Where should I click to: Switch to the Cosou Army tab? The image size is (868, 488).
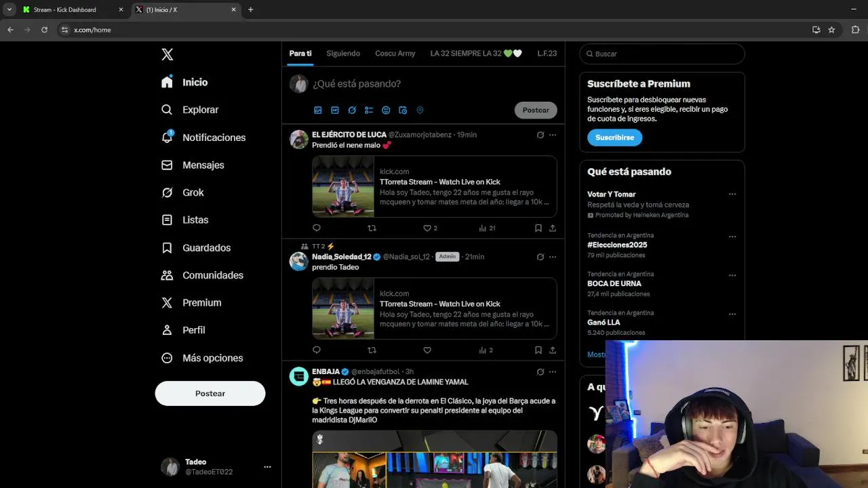click(395, 54)
